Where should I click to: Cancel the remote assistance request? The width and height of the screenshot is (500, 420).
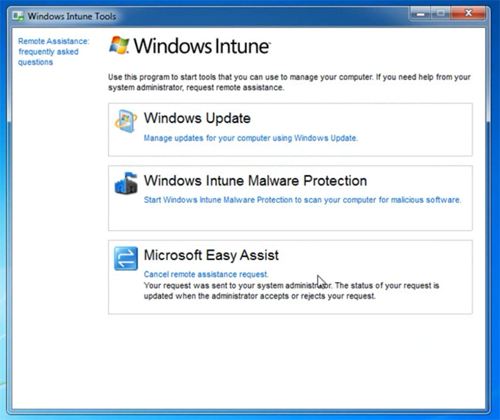tap(206, 274)
